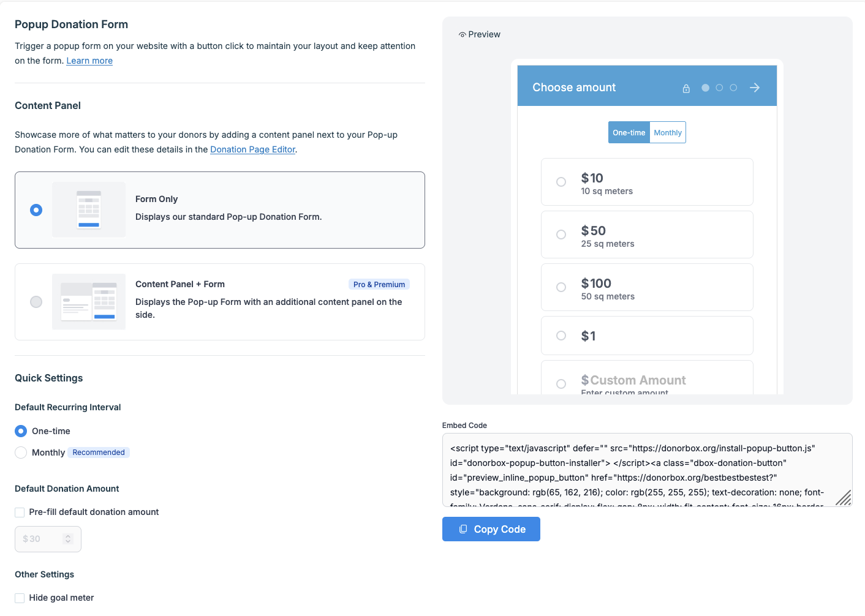Choose the $50 donation amount option
This screenshot has height=616, width=865.
[x=561, y=235]
